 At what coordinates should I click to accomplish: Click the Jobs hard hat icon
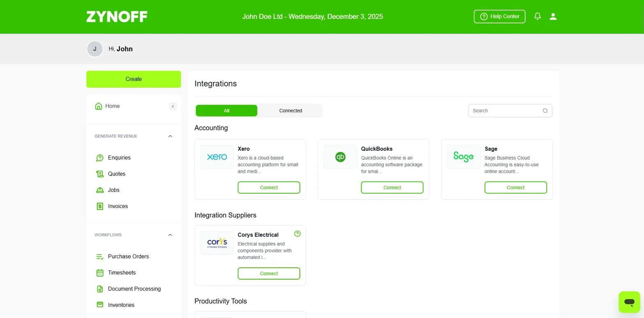click(100, 190)
